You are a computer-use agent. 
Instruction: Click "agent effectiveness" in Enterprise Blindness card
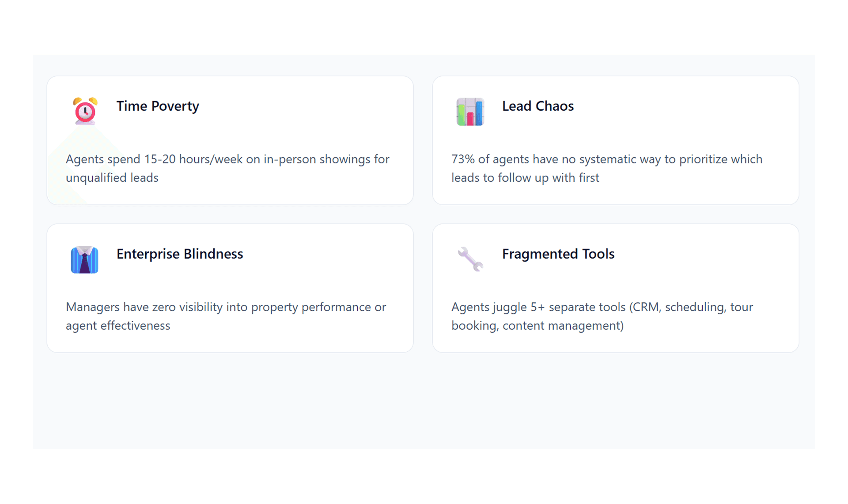[118, 325]
